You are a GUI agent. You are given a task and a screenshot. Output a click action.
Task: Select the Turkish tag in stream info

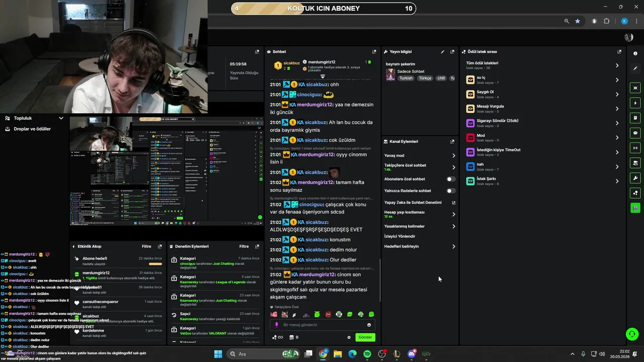(406, 78)
